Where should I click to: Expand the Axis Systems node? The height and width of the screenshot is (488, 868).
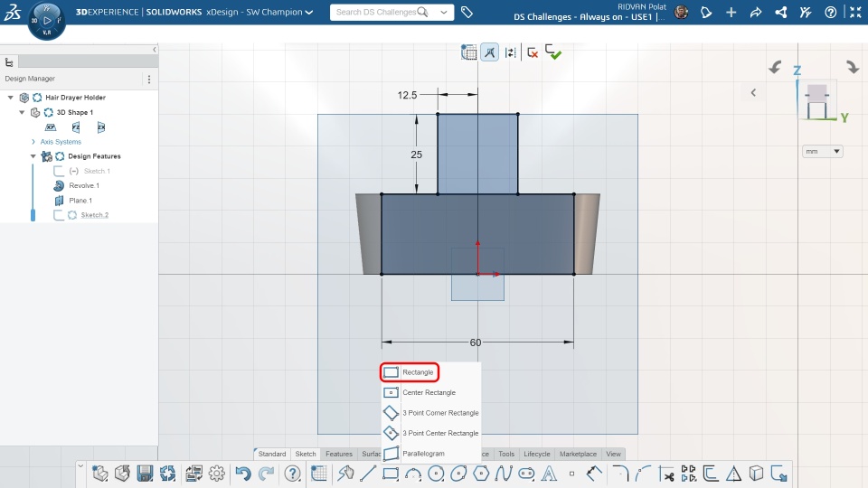(33, 142)
